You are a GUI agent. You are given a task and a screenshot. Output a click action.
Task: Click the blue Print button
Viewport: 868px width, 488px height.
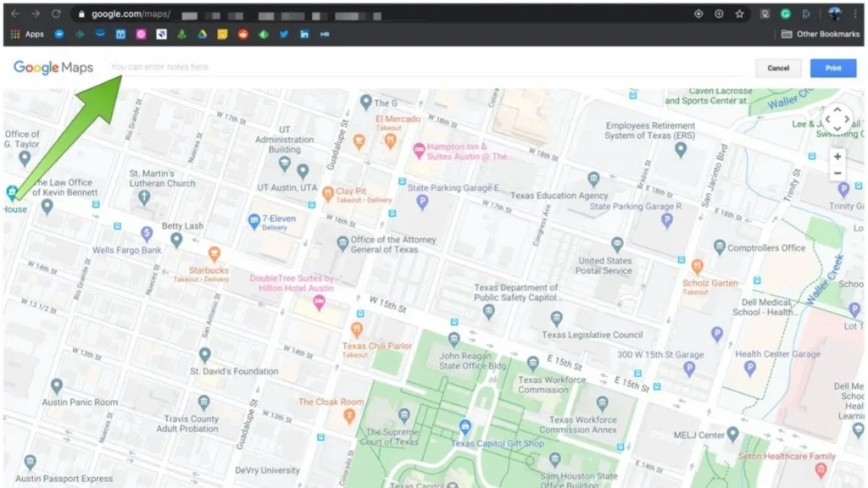tap(832, 68)
